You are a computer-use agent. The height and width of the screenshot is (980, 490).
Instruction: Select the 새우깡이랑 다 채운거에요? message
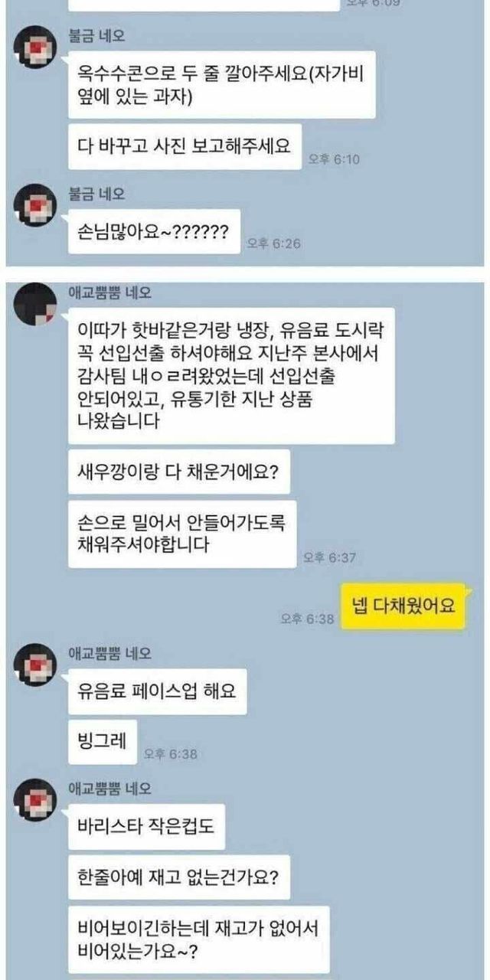[178, 479]
